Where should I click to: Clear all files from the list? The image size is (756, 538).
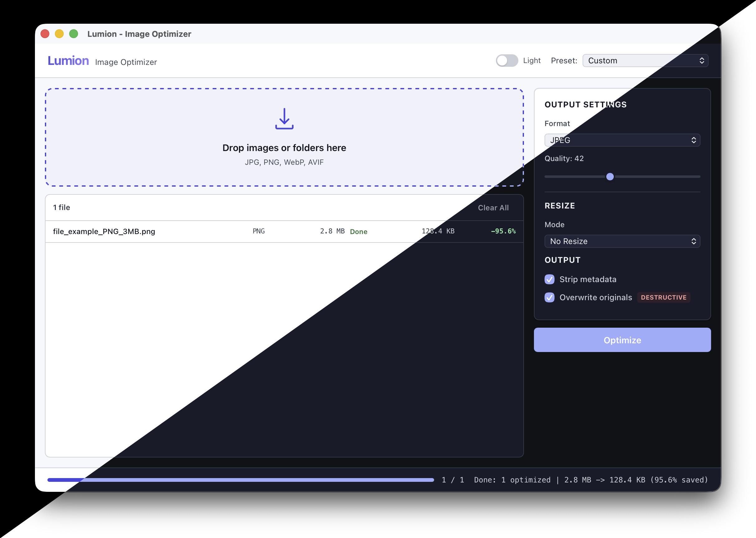point(493,208)
